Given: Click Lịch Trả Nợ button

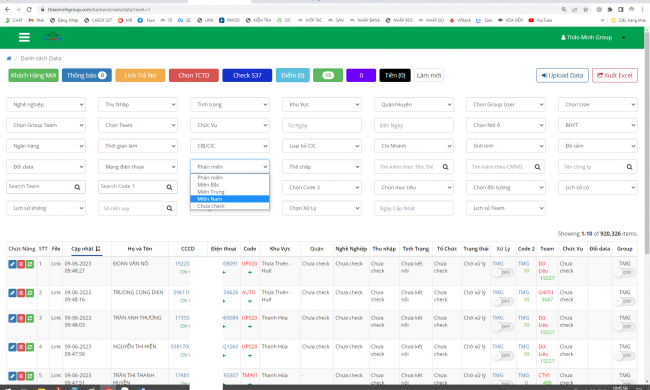Looking at the screenshot, I should click(x=140, y=75).
